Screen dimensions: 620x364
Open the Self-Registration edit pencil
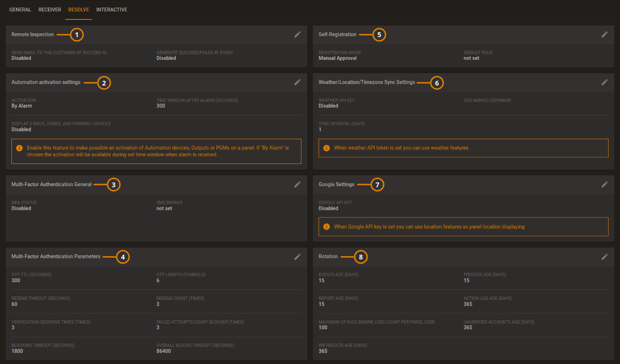click(604, 34)
